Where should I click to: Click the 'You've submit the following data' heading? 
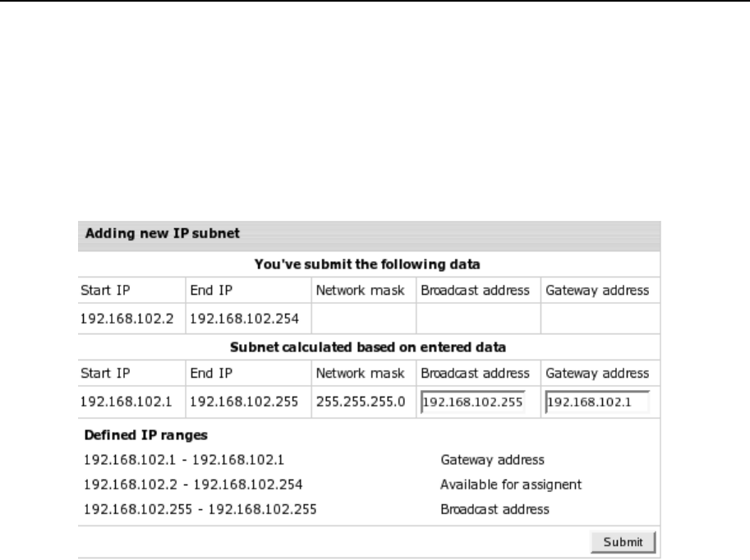[x=367, y=264]
